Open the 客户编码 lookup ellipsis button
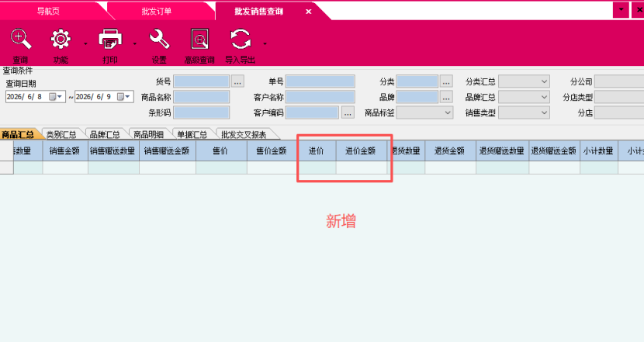644x342 pixels. point(348,112)
